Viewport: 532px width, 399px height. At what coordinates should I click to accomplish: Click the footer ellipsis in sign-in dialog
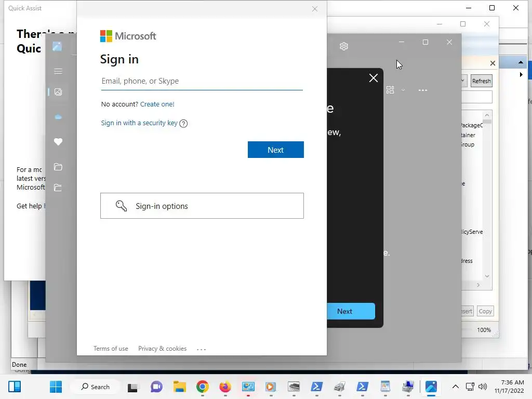[x=201, y=349]
